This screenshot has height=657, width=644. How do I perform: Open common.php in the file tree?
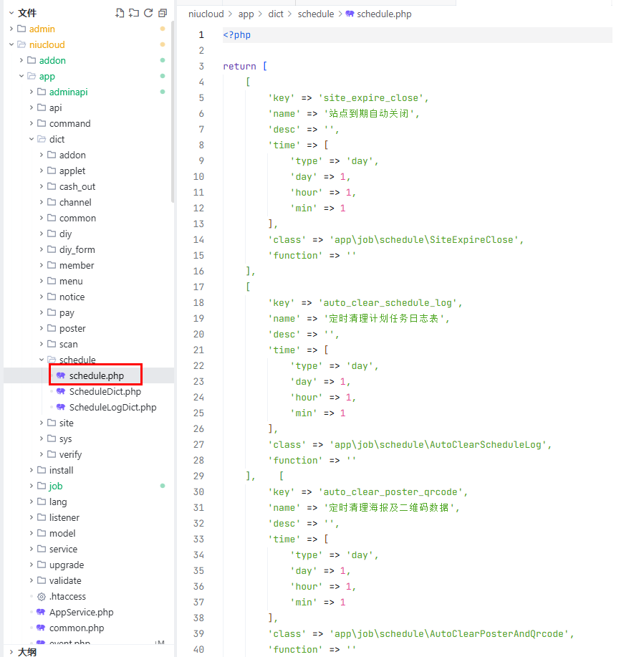pos(76,628)
